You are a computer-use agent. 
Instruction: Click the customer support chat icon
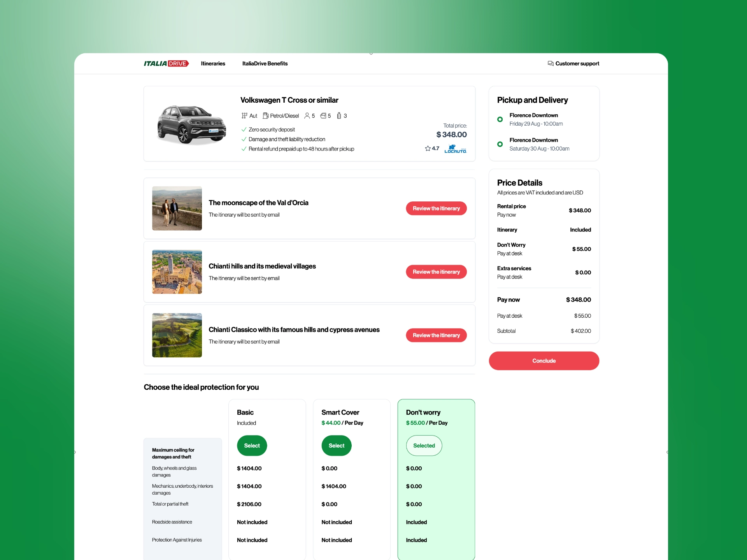point(551,63)
